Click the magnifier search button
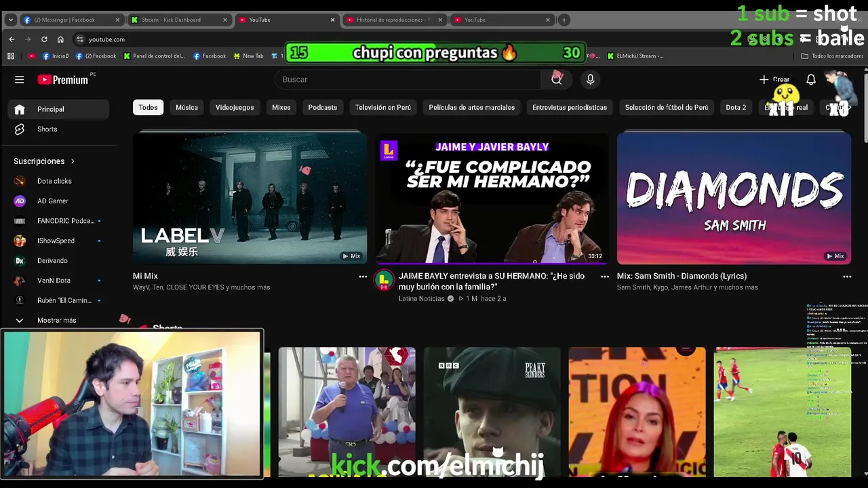The height and width of the screenshot is (488, 868). (x=557, y=79)
